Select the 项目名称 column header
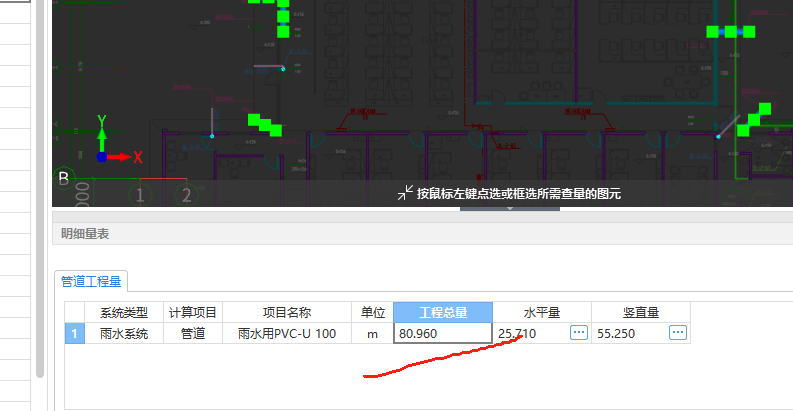793x411 pixels. [287, 312]
